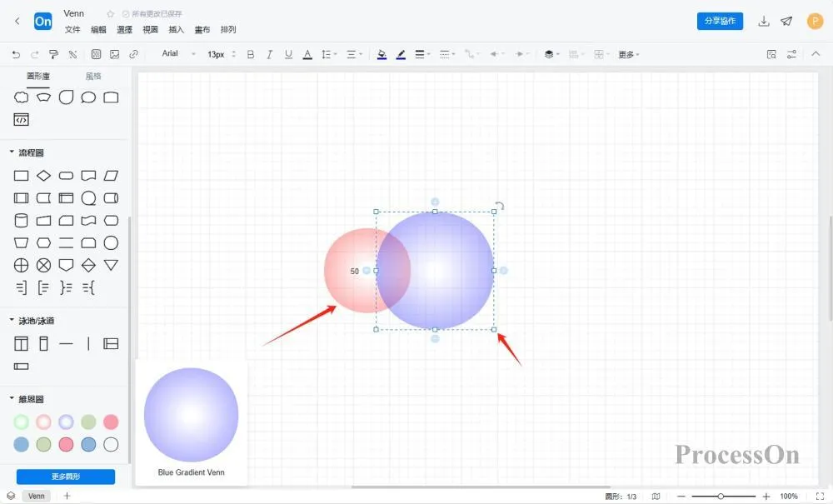Open the 排列 menu
Image resolution: width=833 pixels, height=504 pixels.
tap(228, 30)
